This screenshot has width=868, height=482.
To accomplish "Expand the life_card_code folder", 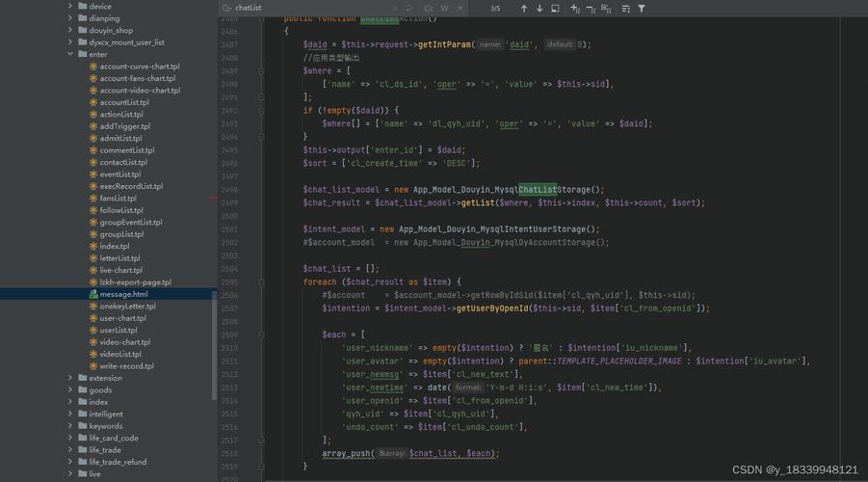I will pyautogui.click(x=70, y=438).
